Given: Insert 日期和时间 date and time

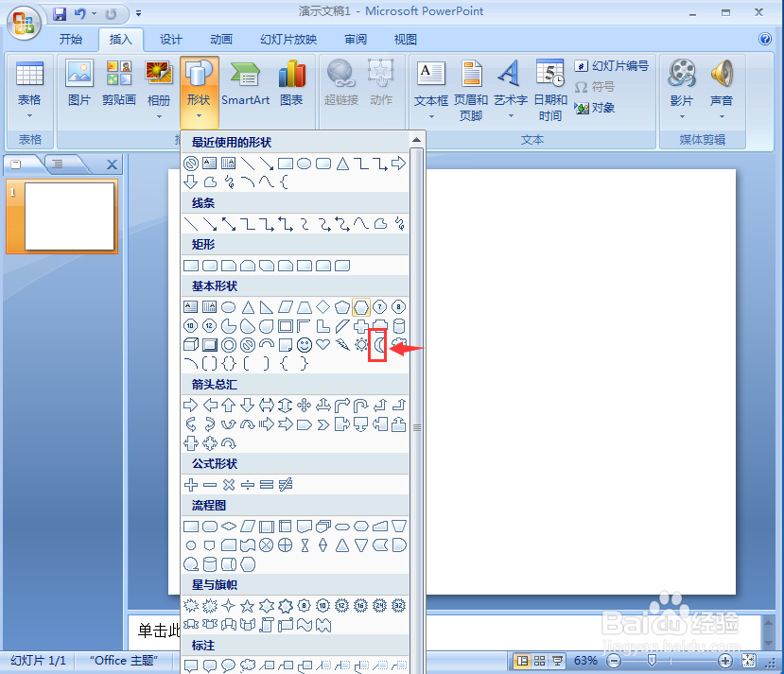Looking at the screenshot, I should click(x=550, y=90).
